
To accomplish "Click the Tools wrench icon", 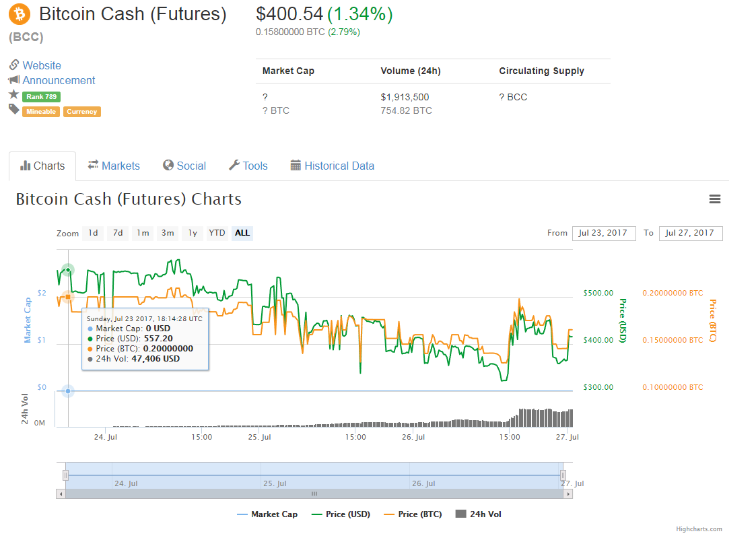I will tap(234, 166).
